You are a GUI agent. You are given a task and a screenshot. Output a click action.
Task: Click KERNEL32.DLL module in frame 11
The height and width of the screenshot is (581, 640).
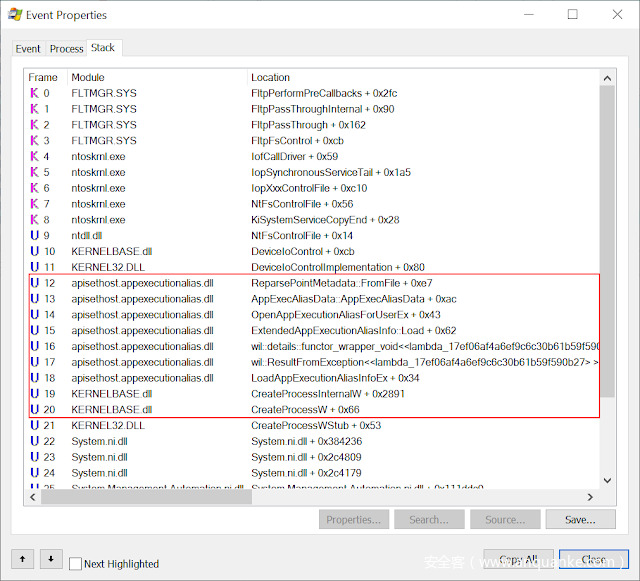click(x=108, y=267)
